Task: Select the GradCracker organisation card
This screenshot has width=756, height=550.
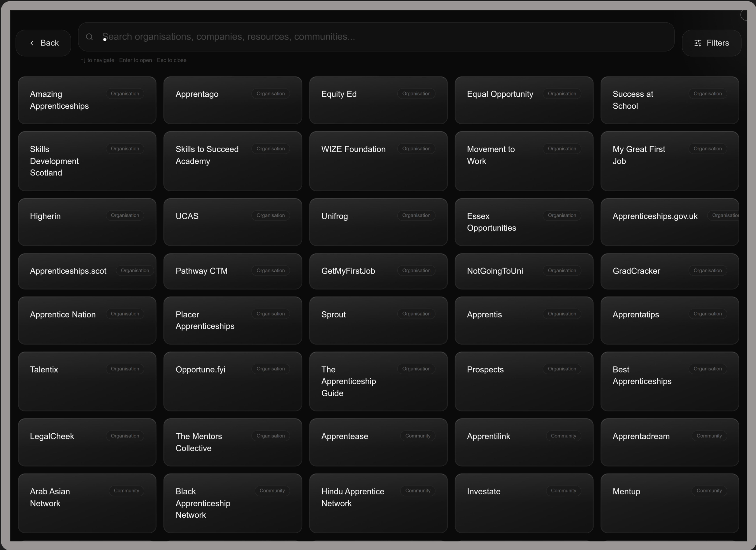Action: [x=670, y=271]
